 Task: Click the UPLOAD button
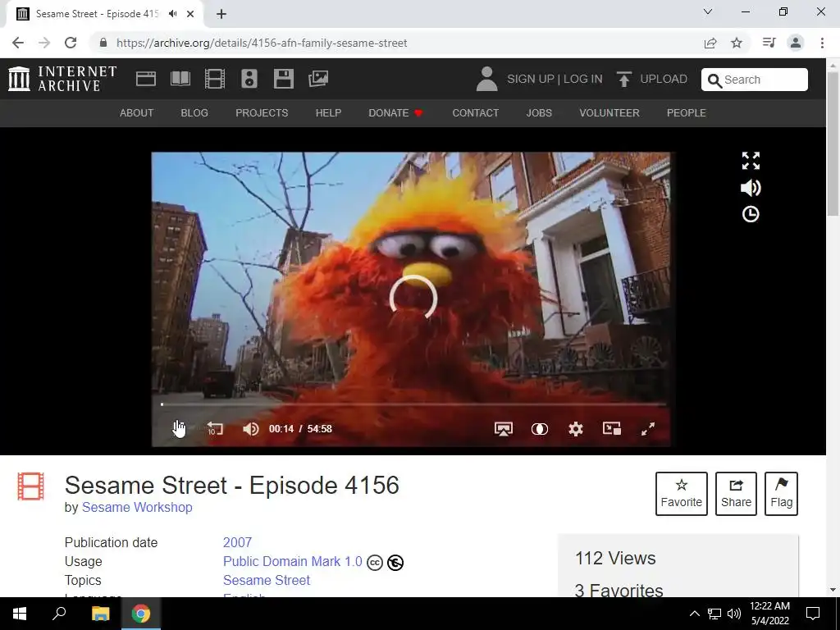[651, 80]
